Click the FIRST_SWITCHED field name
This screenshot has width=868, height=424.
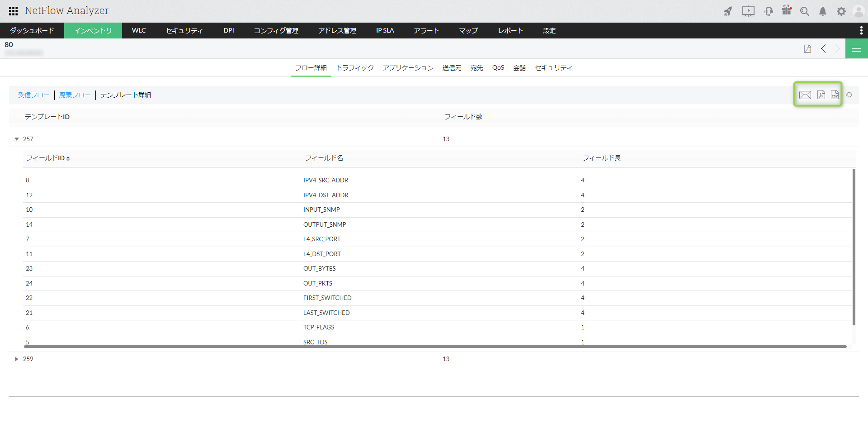(x=327, y=298)
